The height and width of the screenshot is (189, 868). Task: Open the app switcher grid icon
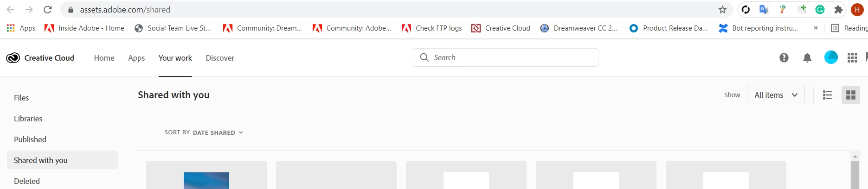[x=852, y=57]
